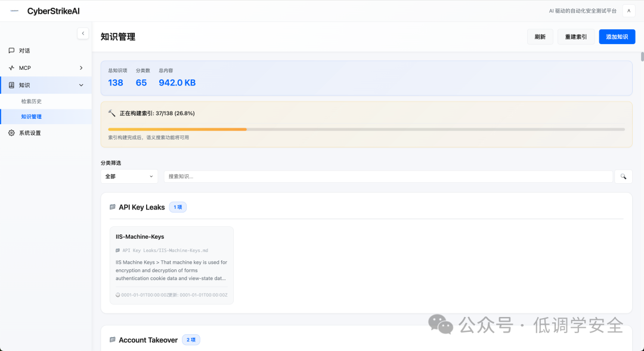Click the user profile icon in header
The height and width of the screenshot is (351, 644).
(x=628, y=11)
